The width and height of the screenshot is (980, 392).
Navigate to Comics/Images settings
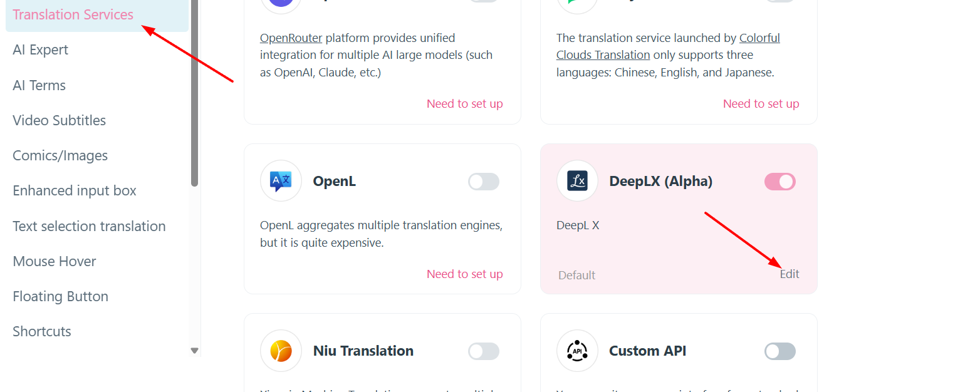60,155
